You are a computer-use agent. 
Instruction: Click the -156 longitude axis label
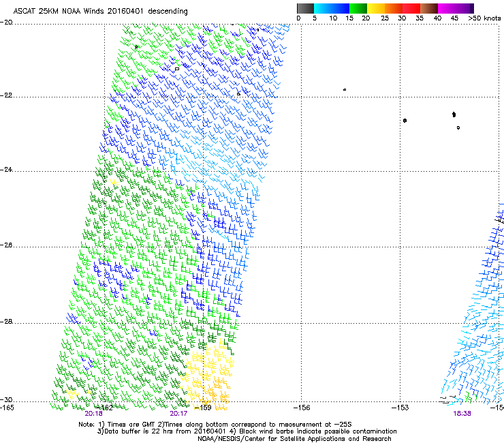coord(302,408)
